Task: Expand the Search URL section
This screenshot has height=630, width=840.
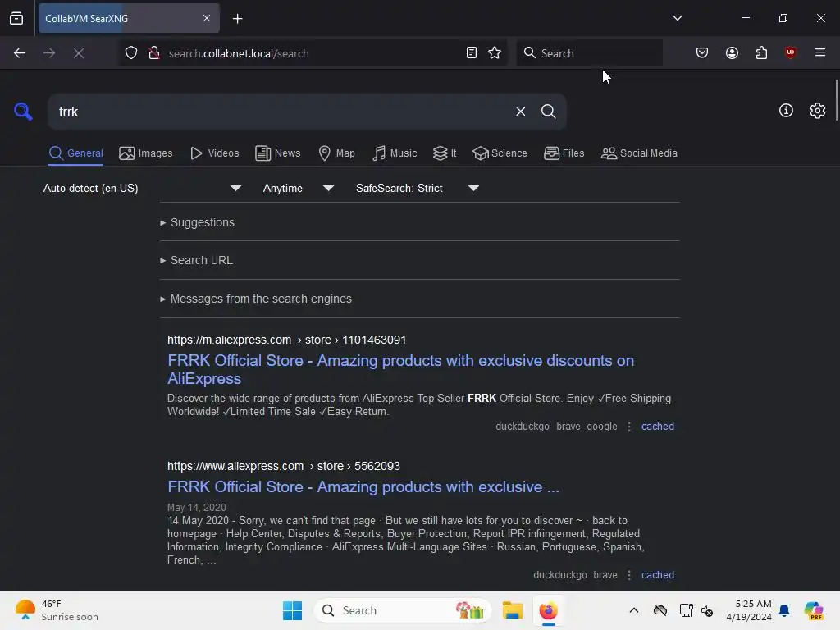Action: [196, 260]
